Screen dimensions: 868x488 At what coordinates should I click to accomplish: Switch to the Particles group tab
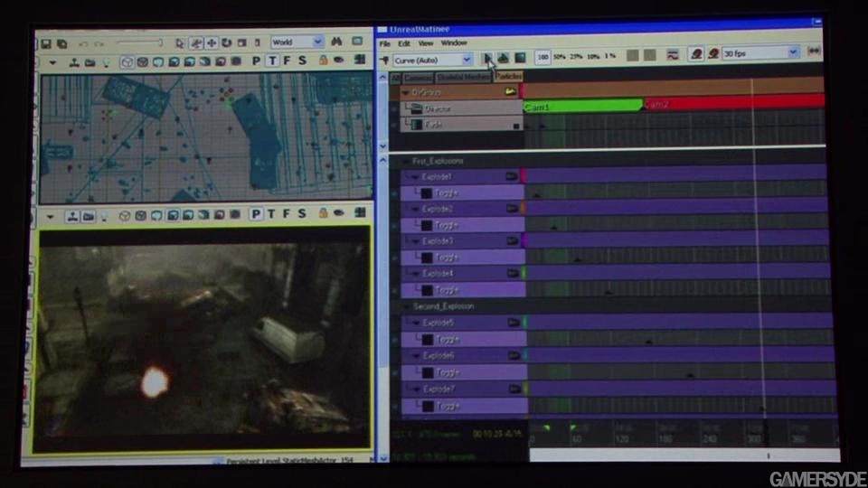pos(508,76)
